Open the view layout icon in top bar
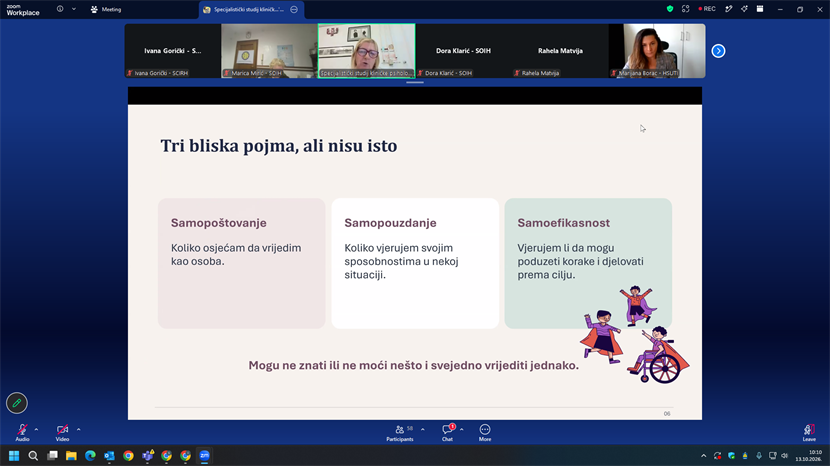The image size is (830, 466). (x=760, y=9)
